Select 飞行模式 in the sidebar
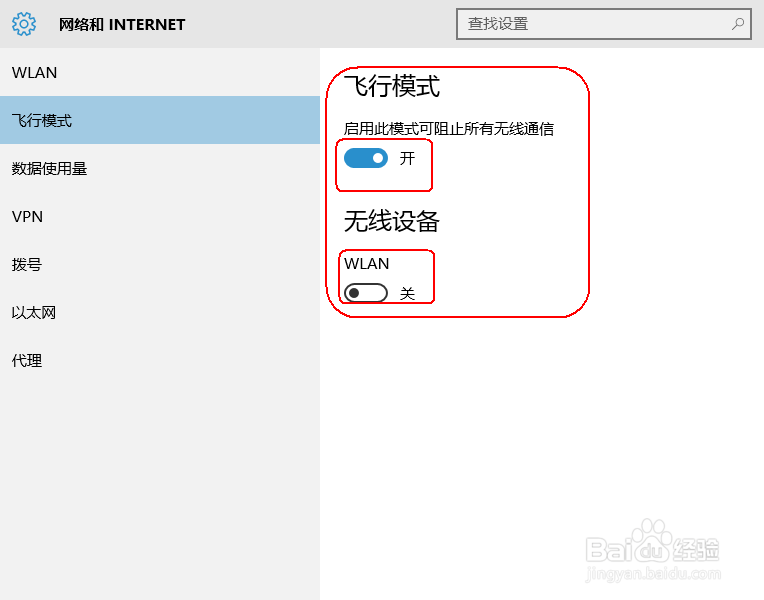Viewport: 764px width, 600px height. pyautogui.click(x=160, y=120)
